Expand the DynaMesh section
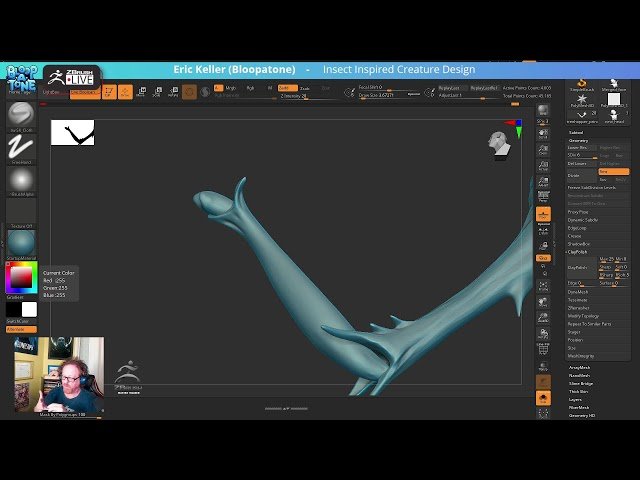 (579, 291)
